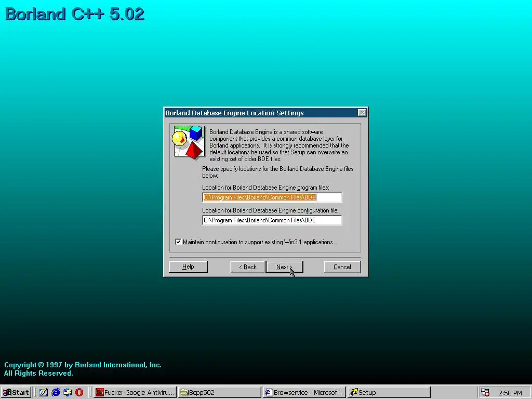This screenshot has width=532, height=399.
Task: Go back with the < Back button
Action: 248,267
